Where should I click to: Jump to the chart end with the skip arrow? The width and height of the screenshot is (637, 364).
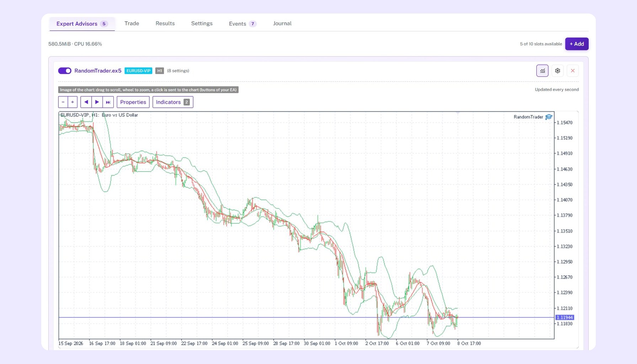pyautogui.click(x=108, y=102)
